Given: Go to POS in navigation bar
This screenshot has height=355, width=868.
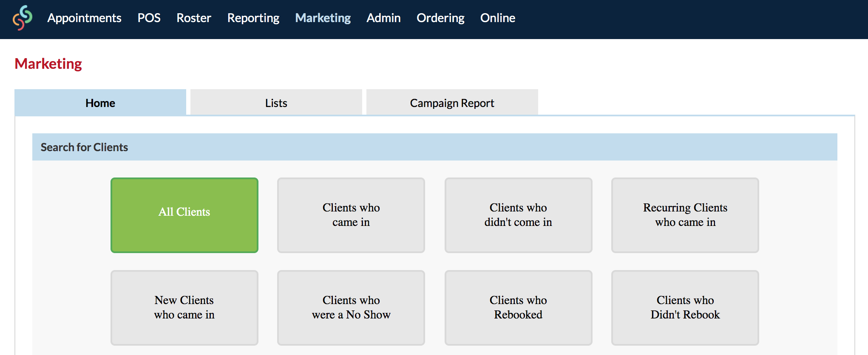Looking at the screenshot, I should (x=149, y=18).
